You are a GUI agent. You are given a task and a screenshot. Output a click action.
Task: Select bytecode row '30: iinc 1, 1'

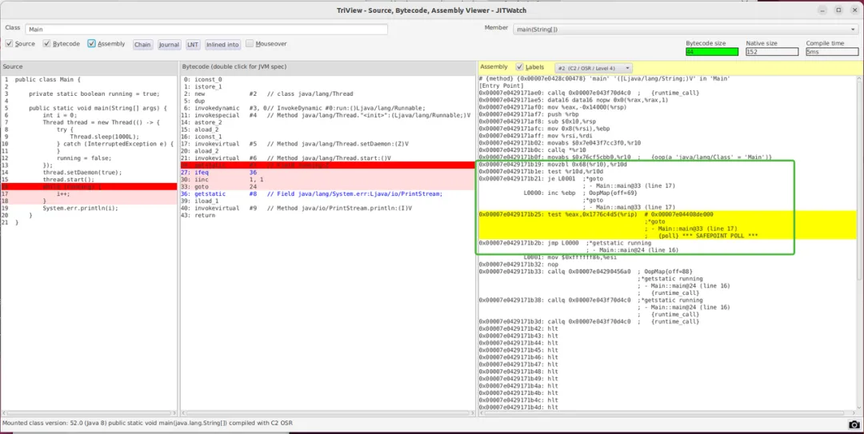327,180
